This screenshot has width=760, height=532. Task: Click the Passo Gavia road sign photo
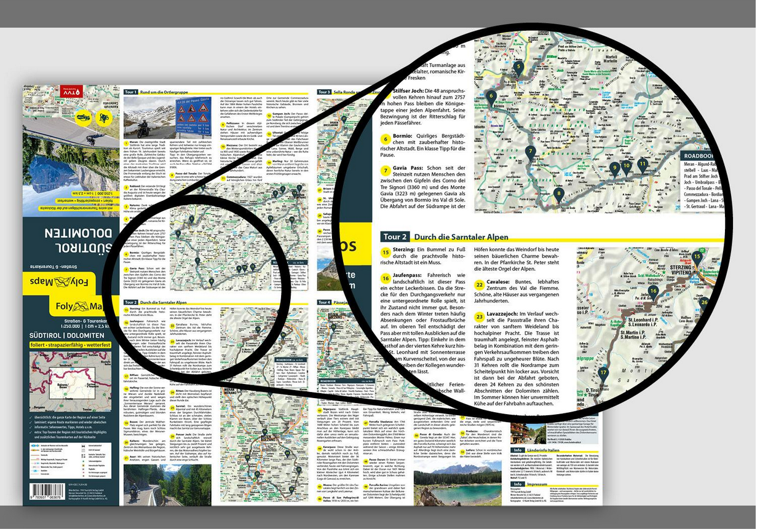(x=194, y=115)
